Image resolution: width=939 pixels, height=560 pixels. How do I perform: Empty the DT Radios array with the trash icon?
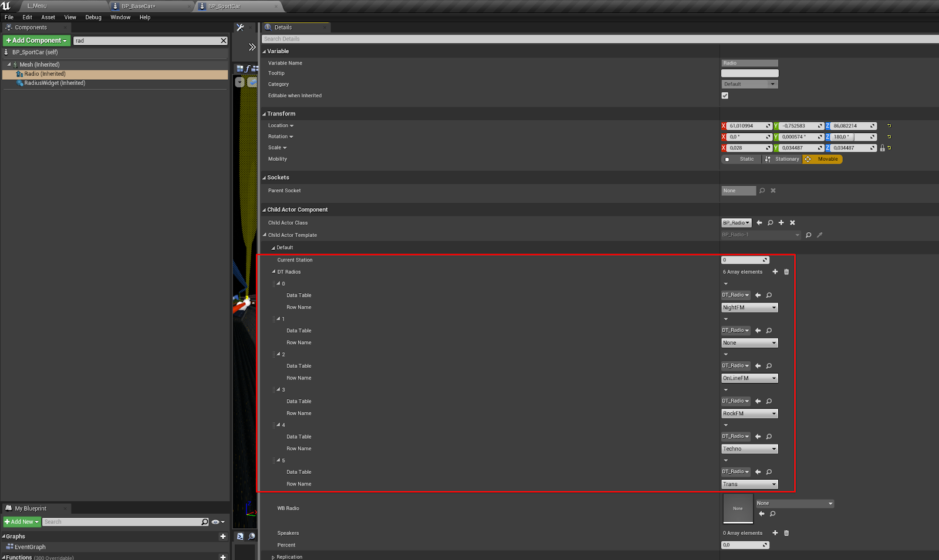(786, 271)
